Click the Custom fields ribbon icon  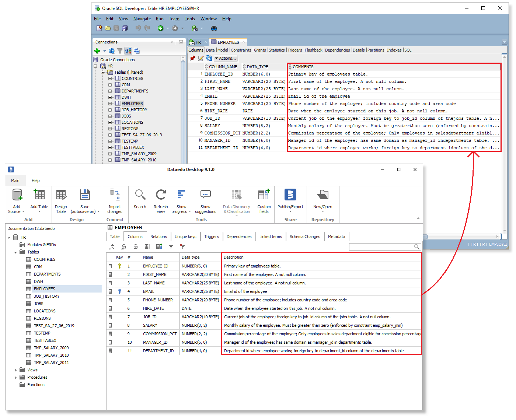[x=264, y=201]
